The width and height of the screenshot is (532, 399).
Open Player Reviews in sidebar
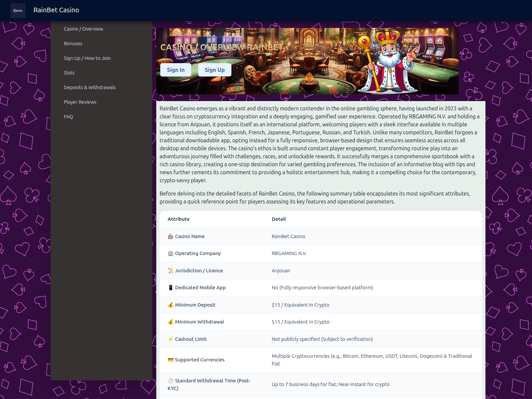[80, 102]
